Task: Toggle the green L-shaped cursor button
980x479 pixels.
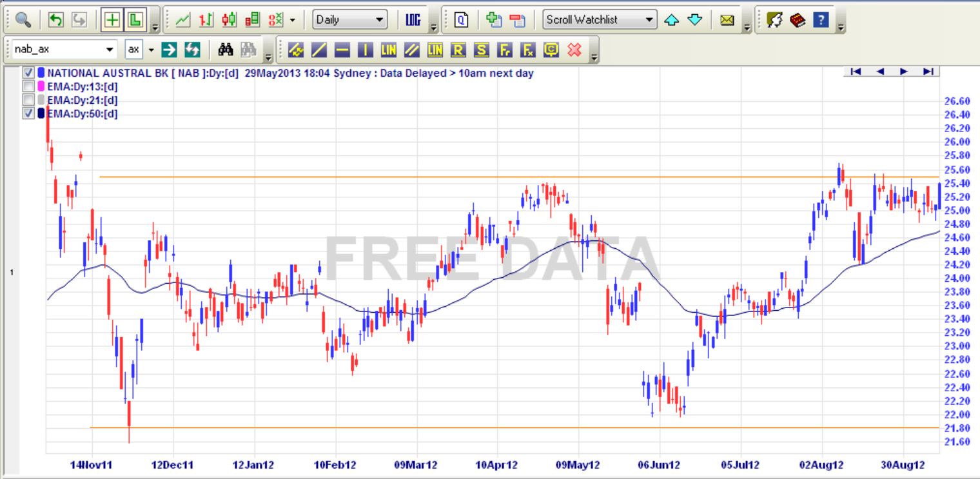Action: point(135,20)
